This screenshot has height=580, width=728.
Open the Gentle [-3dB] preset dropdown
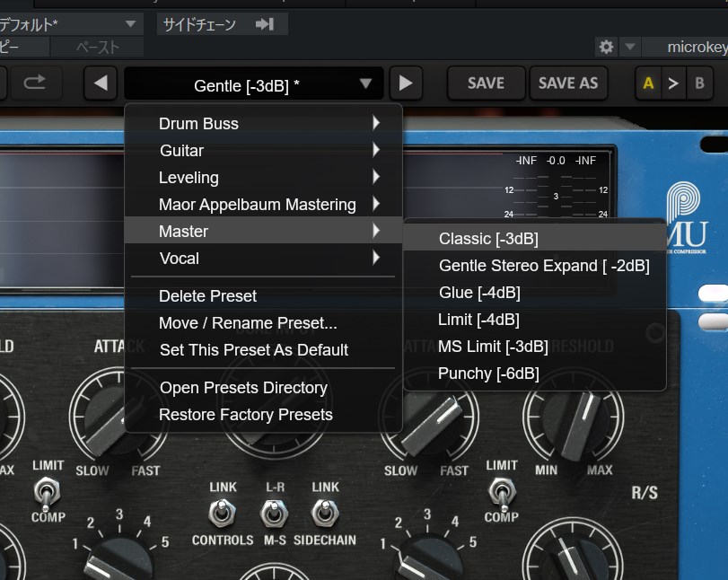click(254, 84)
